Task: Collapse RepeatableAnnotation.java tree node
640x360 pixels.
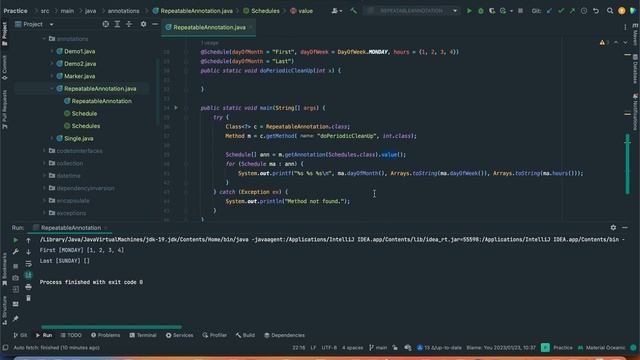Action: tap(52, 89)
